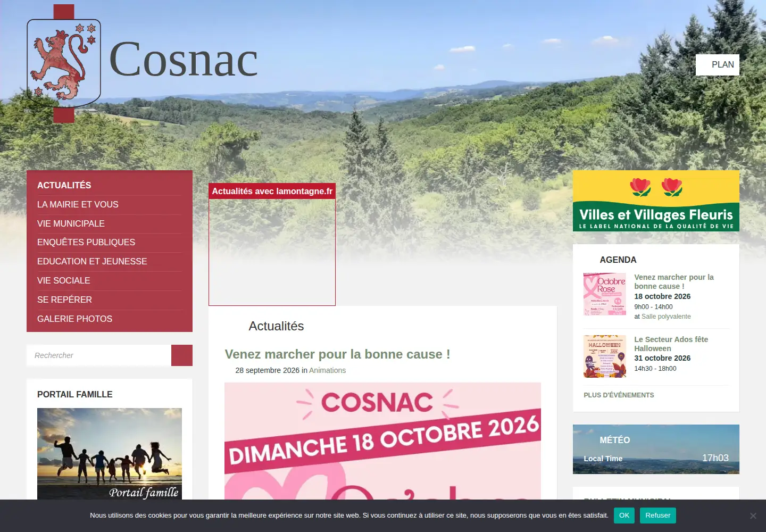Open article title Venez marcher pour la bonne cause
Image resolution: width=766 pixels, height=532 pixels.
337,354
